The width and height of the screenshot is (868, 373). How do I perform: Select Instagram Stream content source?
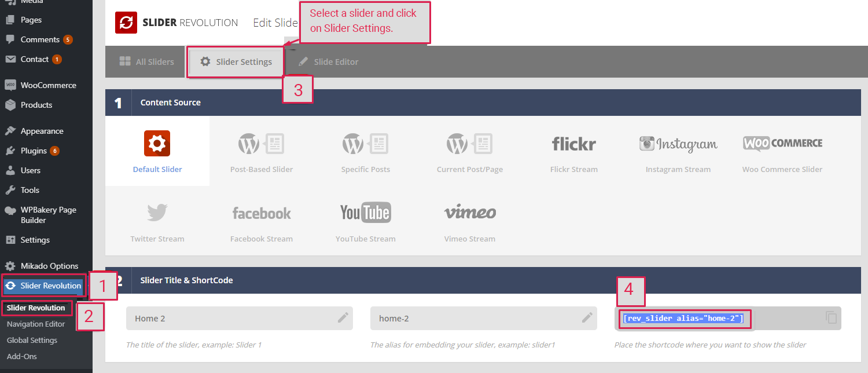(x=678, y=151)
